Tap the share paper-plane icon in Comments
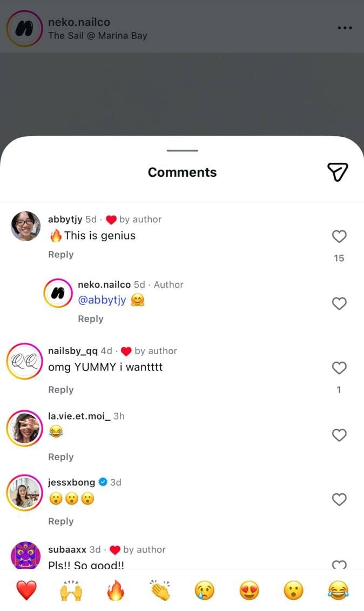Viewport: 364px width, 611px height. (338, 172)
